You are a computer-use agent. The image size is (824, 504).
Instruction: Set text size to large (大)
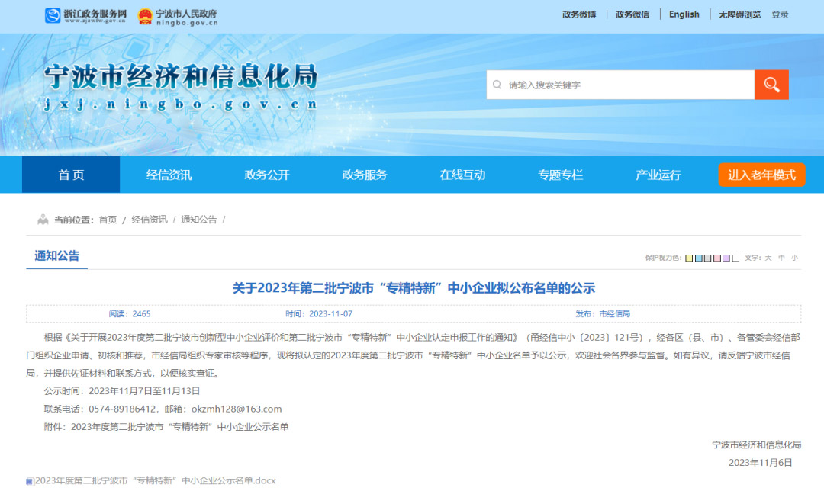point(768,258)
